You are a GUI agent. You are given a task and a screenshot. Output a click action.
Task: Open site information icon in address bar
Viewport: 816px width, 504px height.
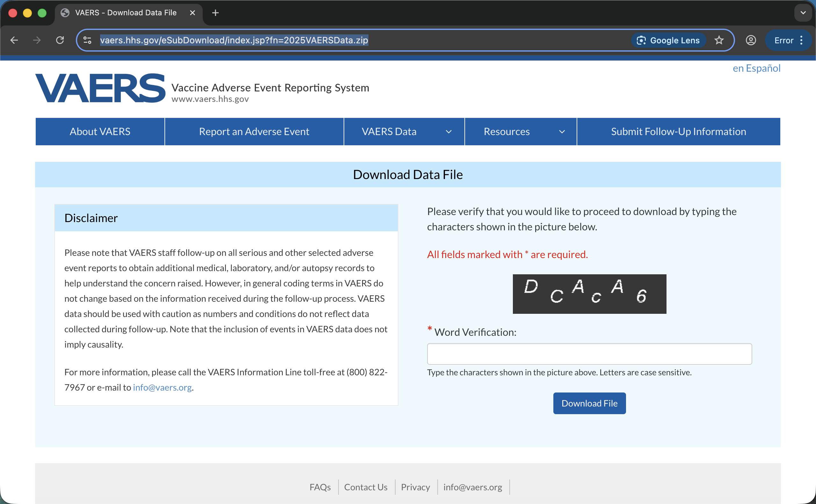[x=87, y=40]
